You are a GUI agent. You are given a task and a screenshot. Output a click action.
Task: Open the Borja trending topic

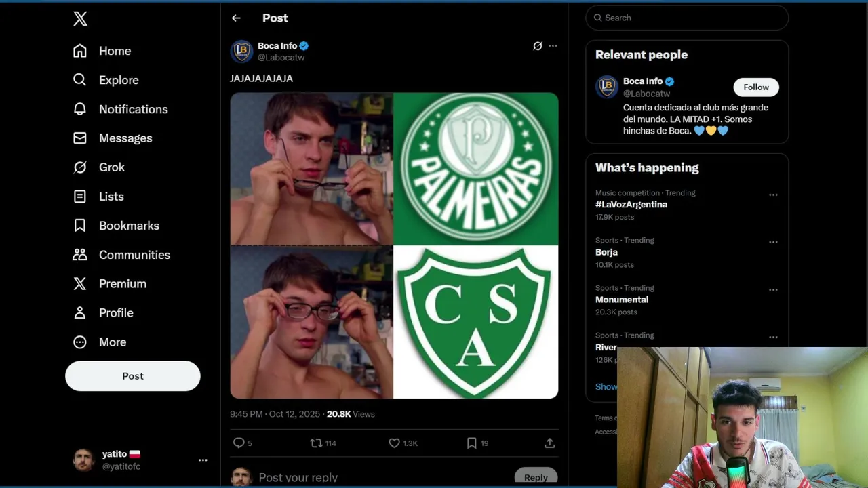pyautogui.click(x=607, y=252)
